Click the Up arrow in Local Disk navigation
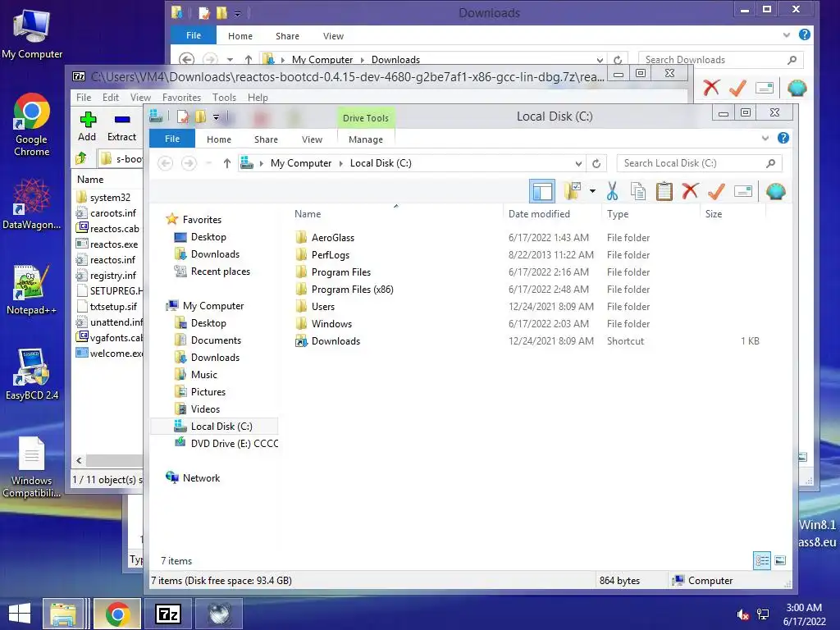Viewport: 840px width, 630px height. (227, 163)
